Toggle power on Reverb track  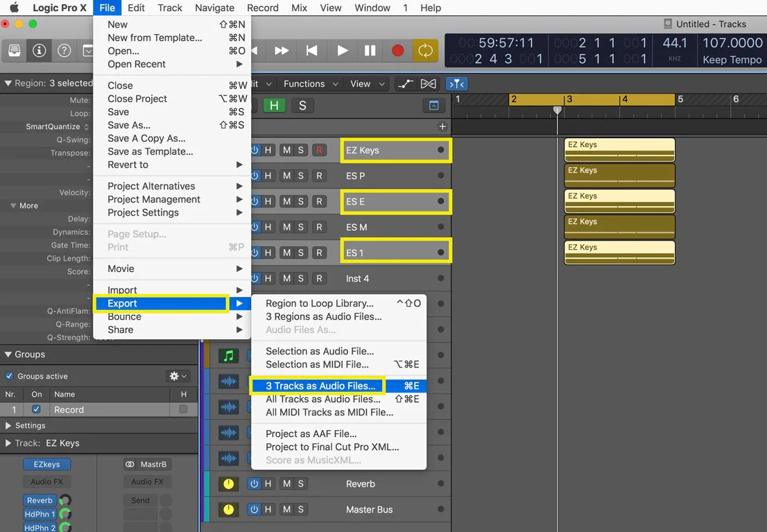254,483
